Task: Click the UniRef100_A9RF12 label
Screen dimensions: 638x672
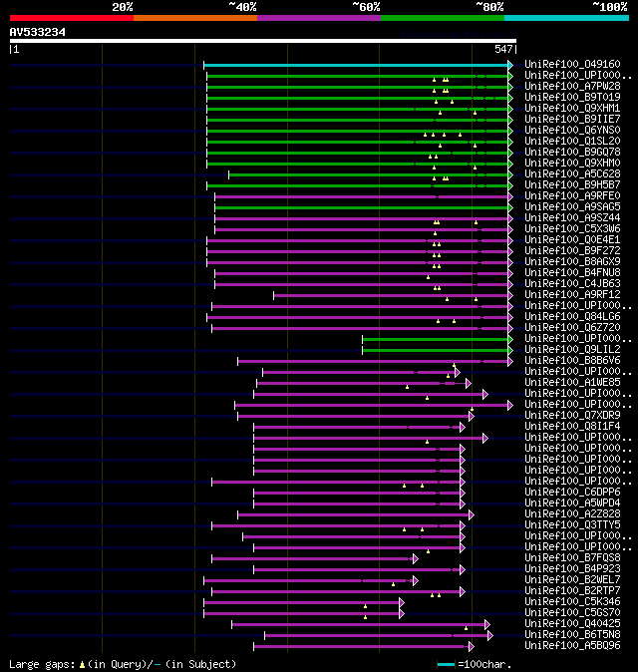Action: [572, 294]
